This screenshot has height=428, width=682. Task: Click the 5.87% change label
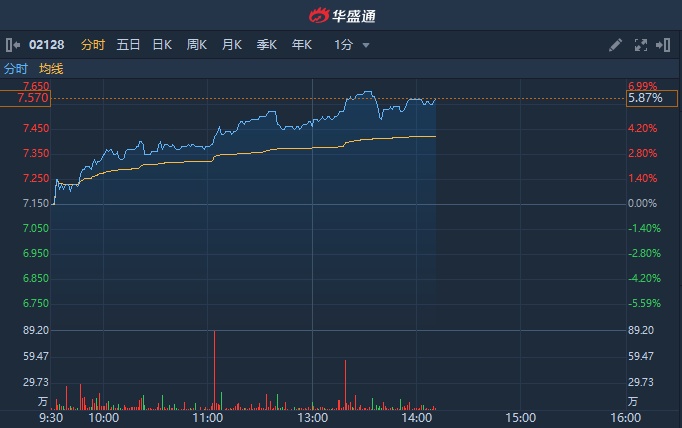(645, 98)
